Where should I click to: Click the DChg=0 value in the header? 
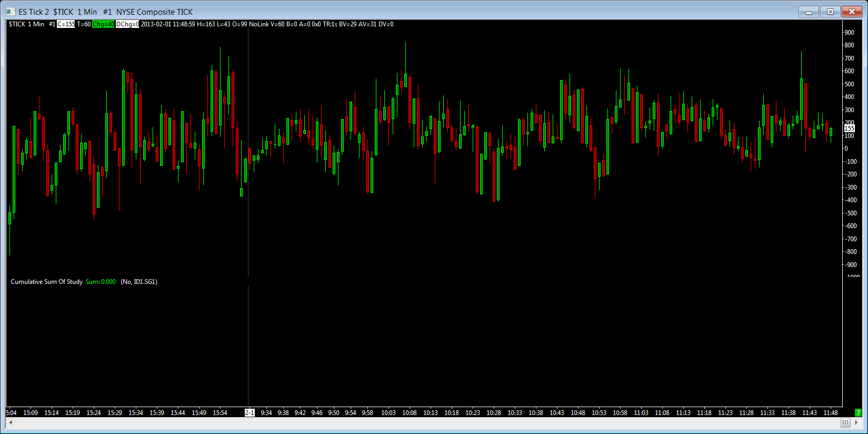127,24
